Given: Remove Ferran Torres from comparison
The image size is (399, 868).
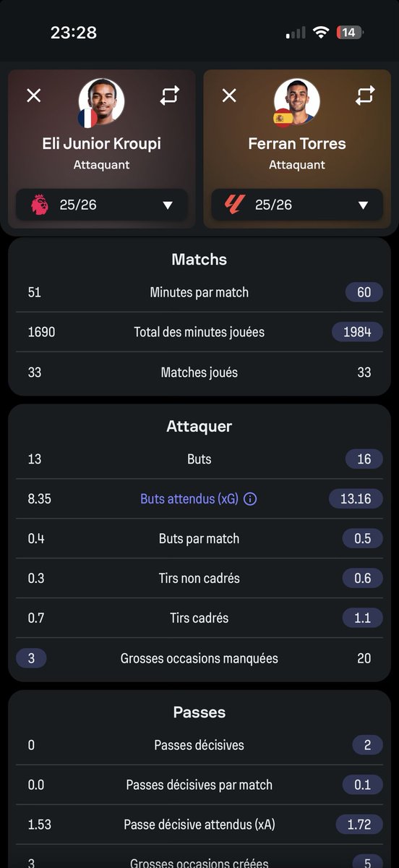Looking at the screenshot, I should (229, 95).
